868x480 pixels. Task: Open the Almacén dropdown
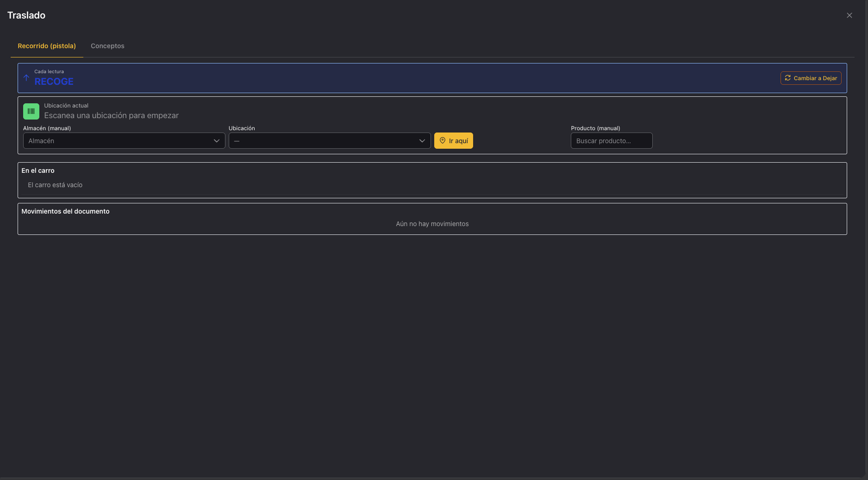(124, 141)
